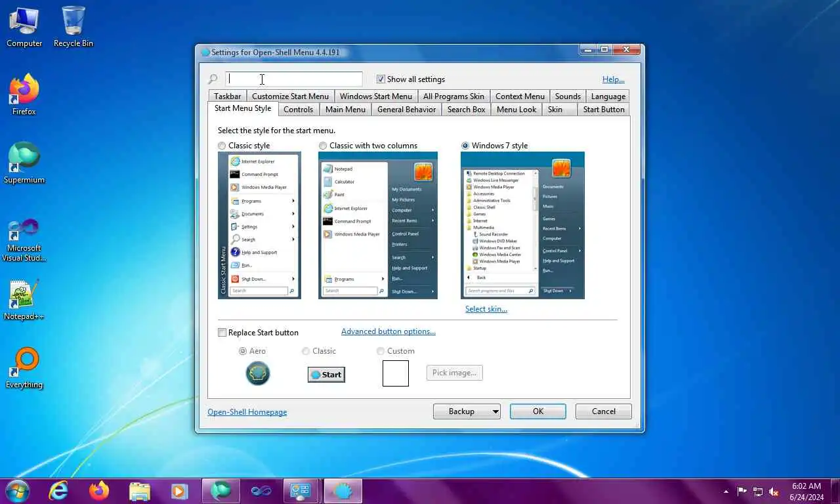Open the Recycle Bin desktop icon
The image size is (840, 504).
(x=73, y=26)
